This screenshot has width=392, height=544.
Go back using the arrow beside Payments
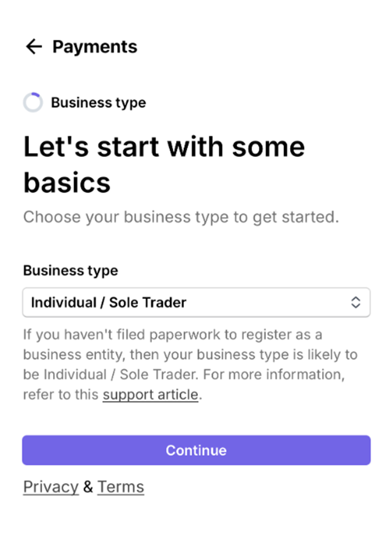[x=34, y=46]
